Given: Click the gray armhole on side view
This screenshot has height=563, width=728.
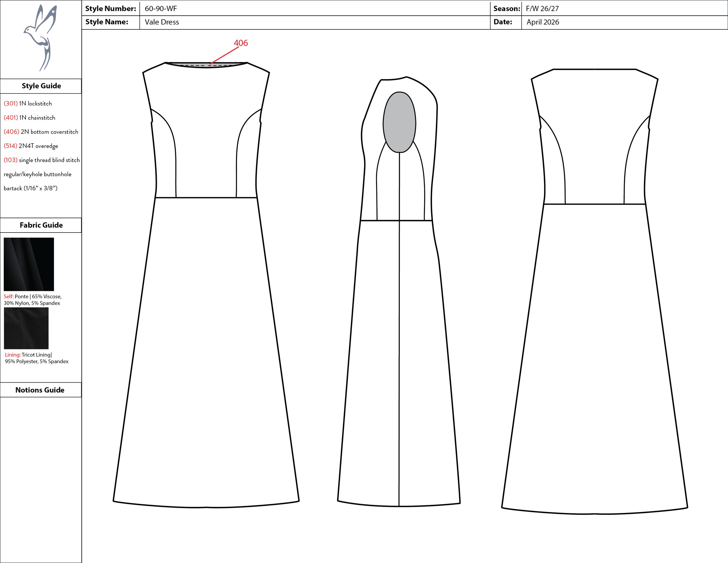Looking at the screenshot, I should pos(399,122).
